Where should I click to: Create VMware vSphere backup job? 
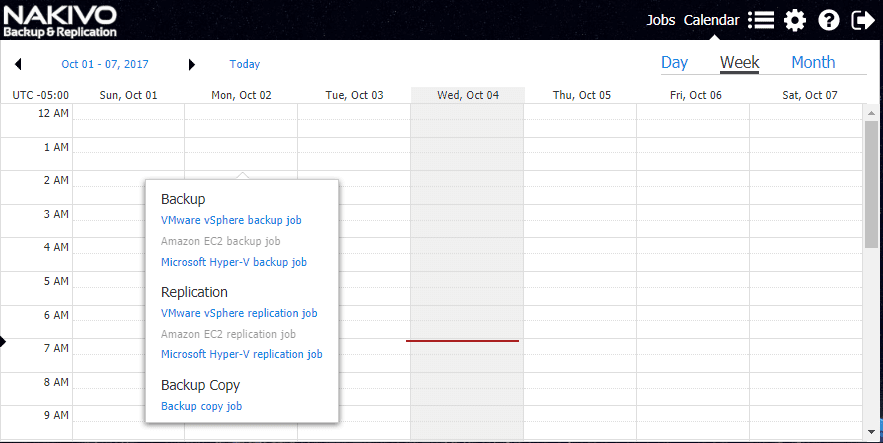[231, 220]
